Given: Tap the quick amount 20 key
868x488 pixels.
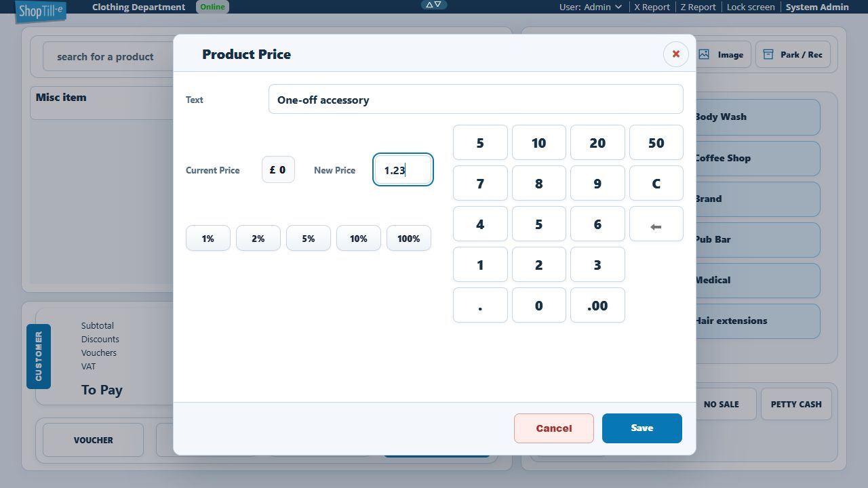Looking at the screenshot, I should (x=597, y=142).
